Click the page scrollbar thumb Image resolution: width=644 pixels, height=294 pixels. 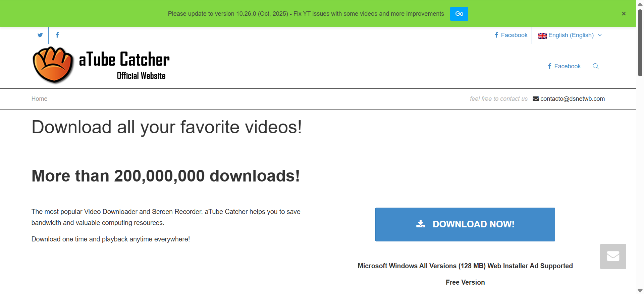640,43
